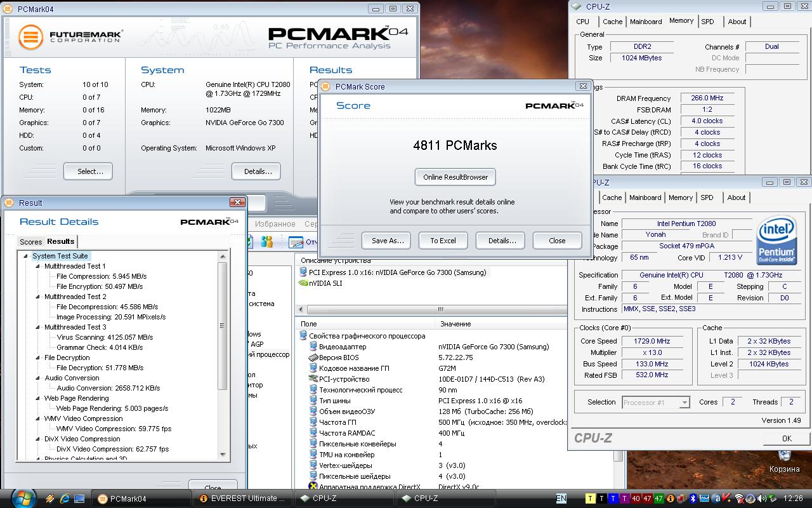Collapse the Multithreaded Test 1 node

(x=38, y=266)
